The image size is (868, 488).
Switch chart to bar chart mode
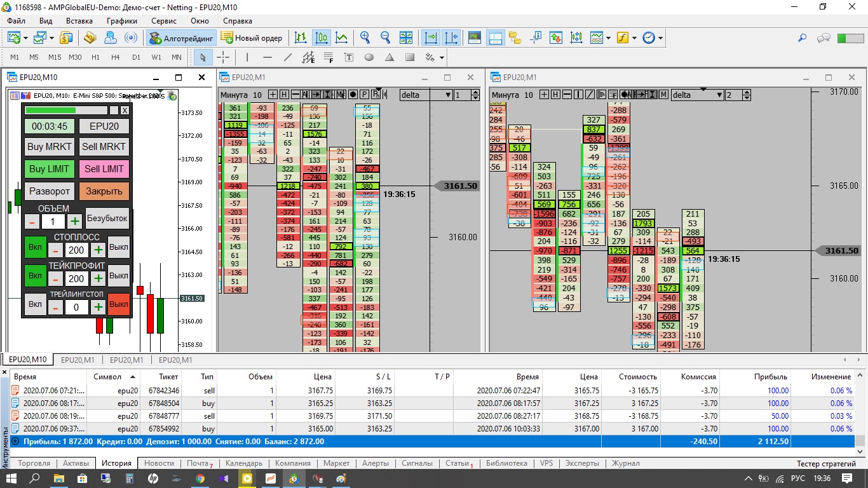(x=301, y=37)
